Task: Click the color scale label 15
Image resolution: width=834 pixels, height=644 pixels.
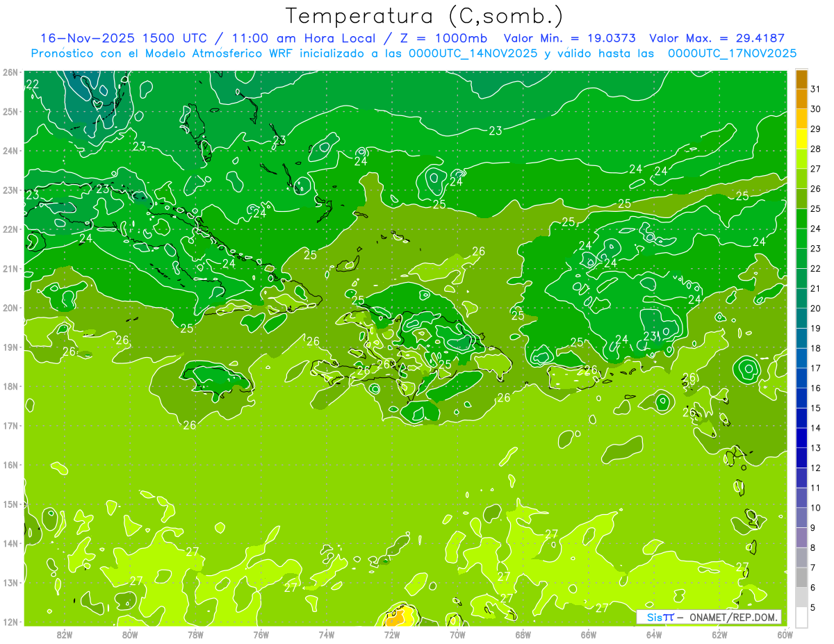Action: pos(816,408)
